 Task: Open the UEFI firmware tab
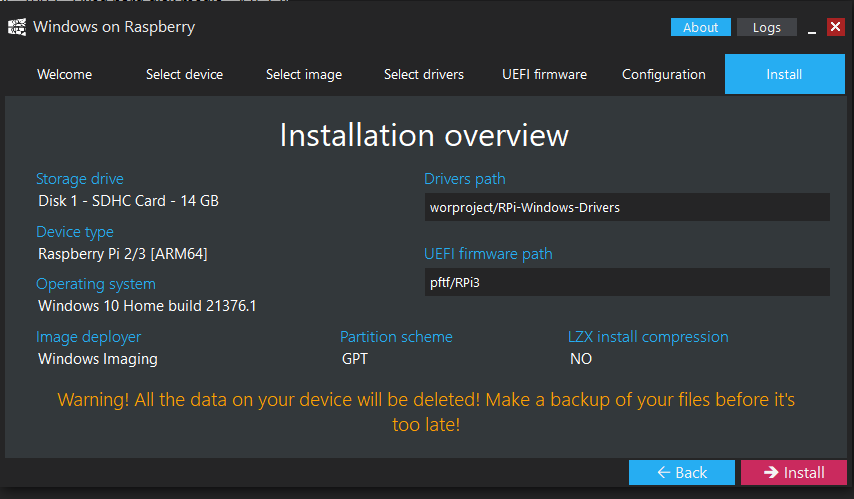[x=544, y=74]
